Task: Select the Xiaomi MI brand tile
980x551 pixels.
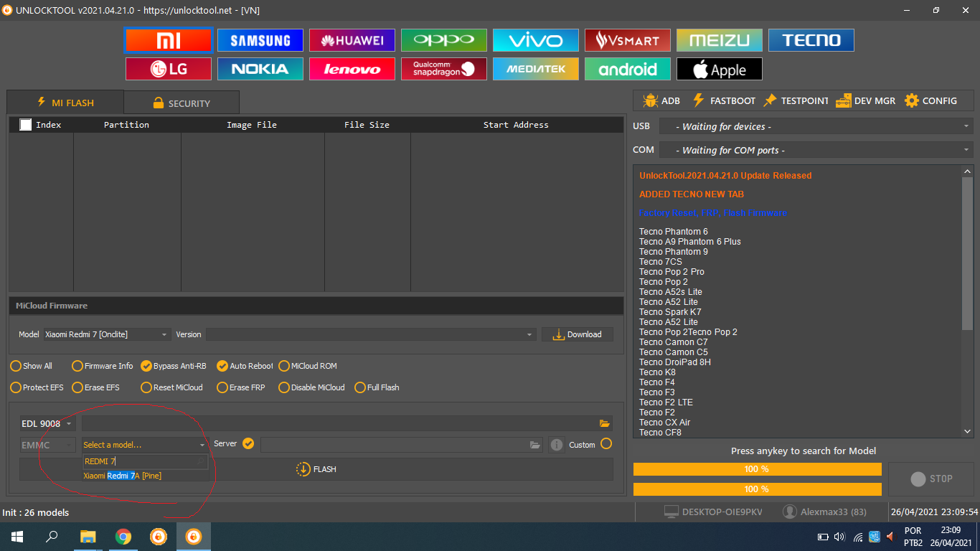Action: point(169,40)
